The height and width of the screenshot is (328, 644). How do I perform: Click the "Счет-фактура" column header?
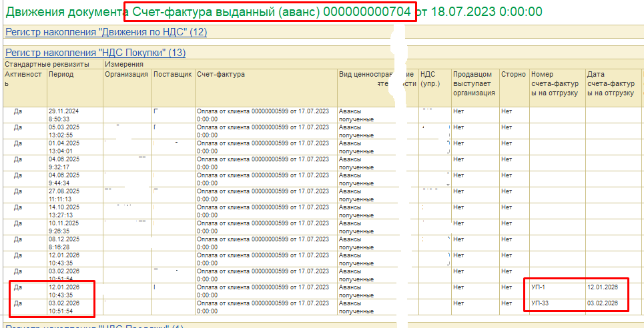(x=221, y=74)
